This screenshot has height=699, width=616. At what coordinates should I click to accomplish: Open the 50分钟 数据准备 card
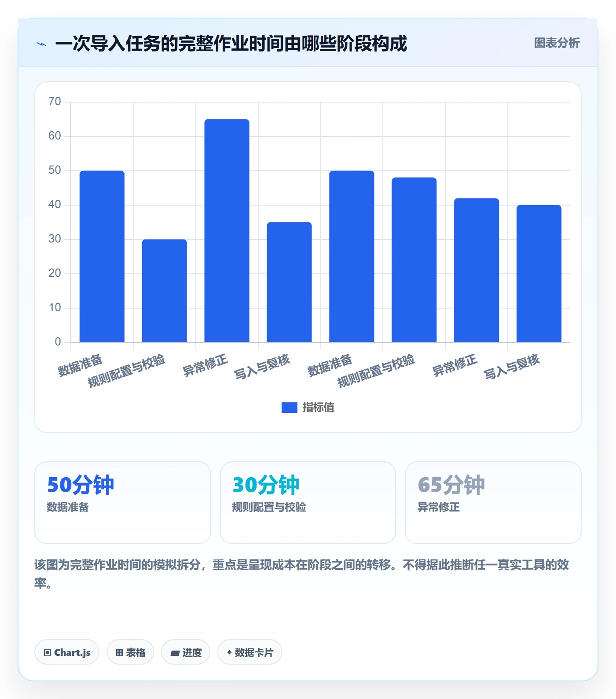123,503
